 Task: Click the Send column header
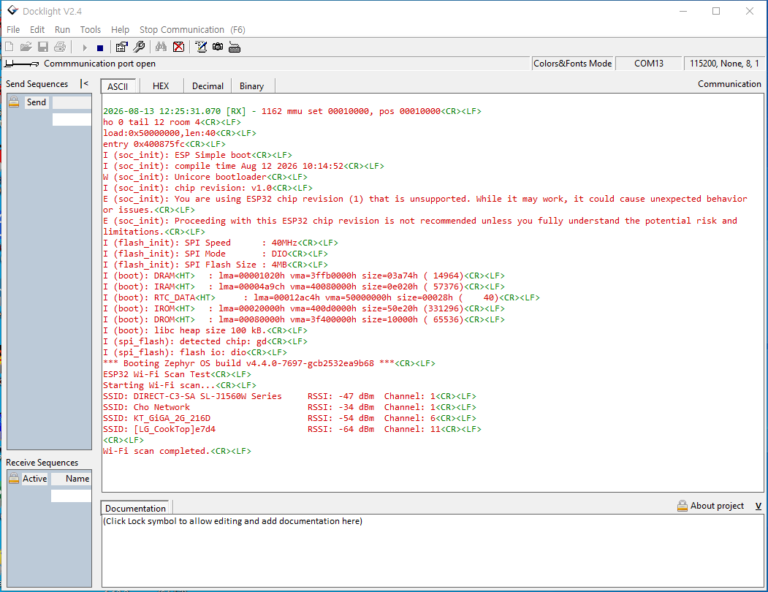coord(36,102)
